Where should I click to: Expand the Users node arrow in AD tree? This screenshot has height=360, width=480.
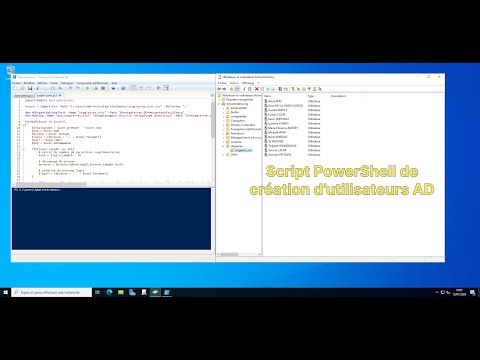pyautogui.click(x=223, y=155)
